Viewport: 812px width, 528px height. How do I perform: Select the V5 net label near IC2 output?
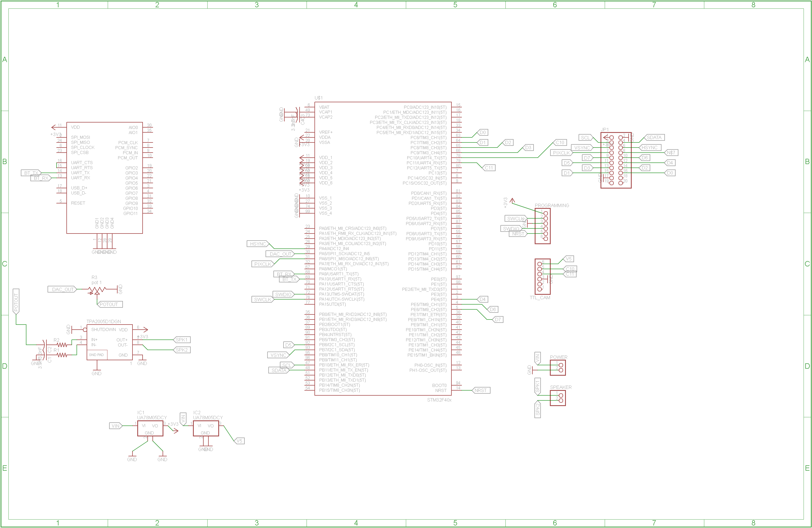click(x=240, y=441)
